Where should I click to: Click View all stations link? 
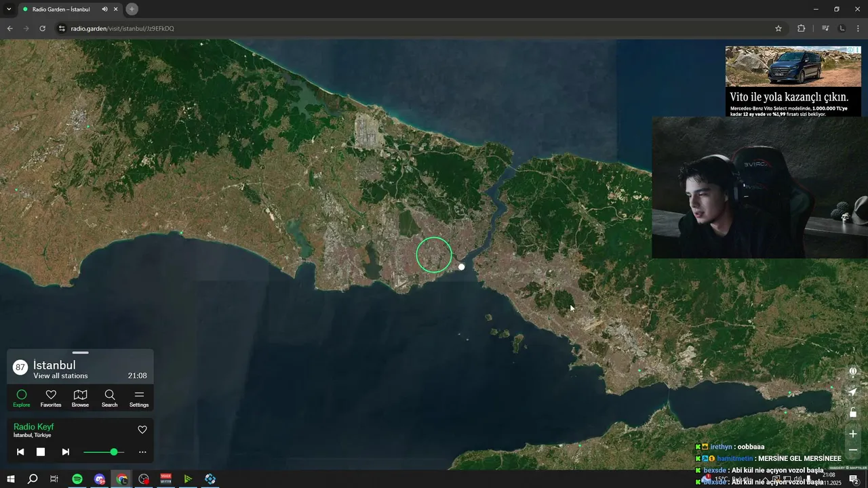(x=60, y=376)
